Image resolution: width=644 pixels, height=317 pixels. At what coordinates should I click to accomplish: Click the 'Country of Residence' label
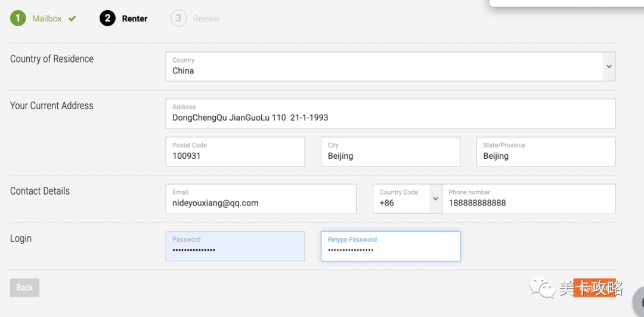[x=52, y=59]
